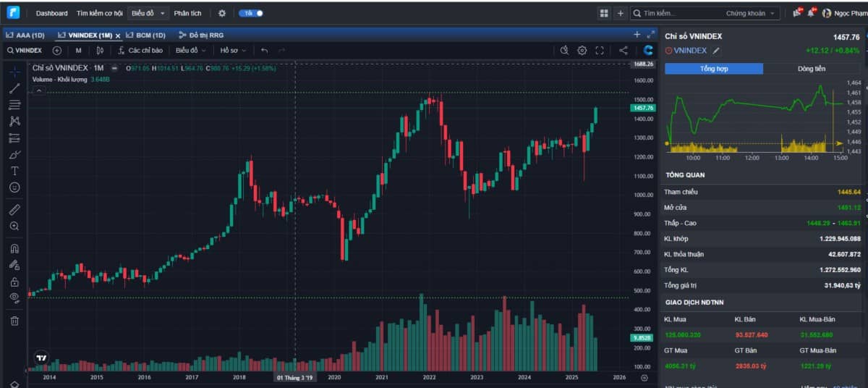Viewport: 868px width, 388px height.
Task: Select the ruler measure tool
Action: pyautogui.click(x=14, y=209)
